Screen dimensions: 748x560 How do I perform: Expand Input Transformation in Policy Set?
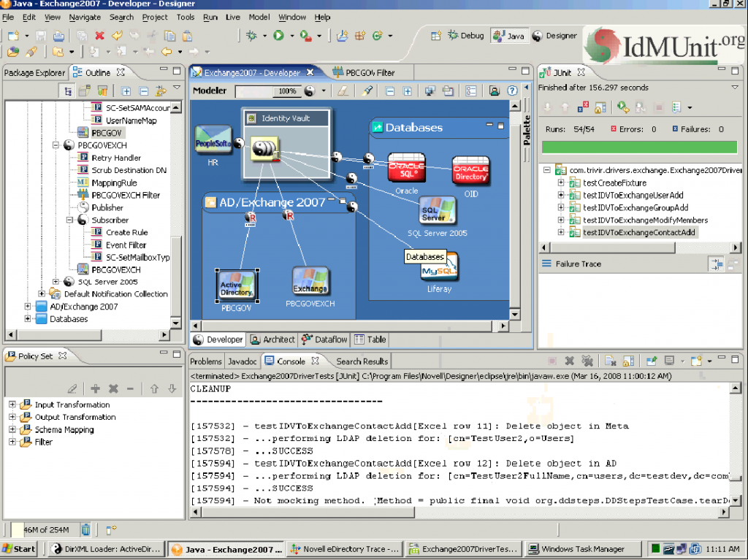[12, 404]
